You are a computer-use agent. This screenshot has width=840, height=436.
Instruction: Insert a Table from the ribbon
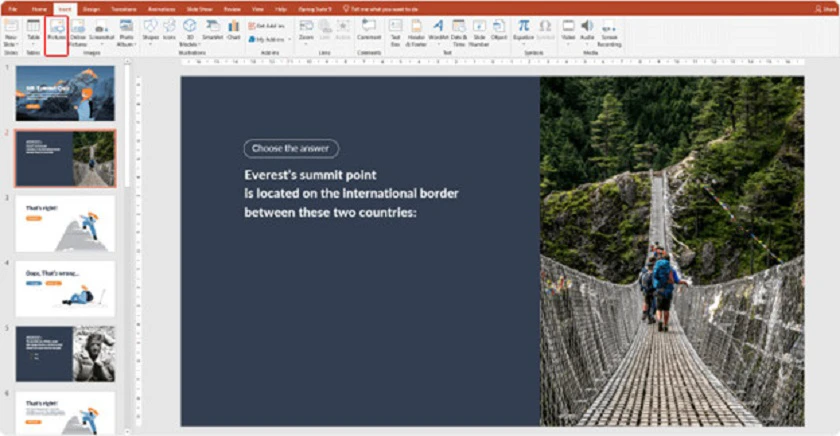pos(33,33)
